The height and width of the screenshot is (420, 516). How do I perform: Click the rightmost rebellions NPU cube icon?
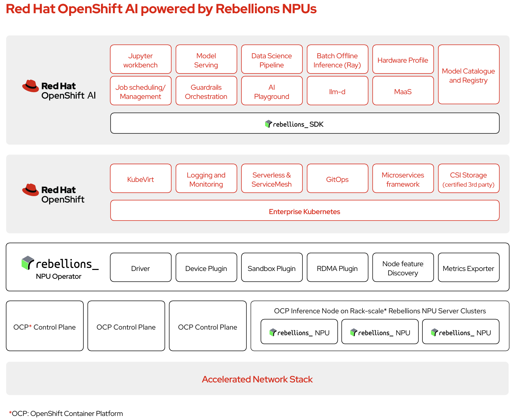434,332
